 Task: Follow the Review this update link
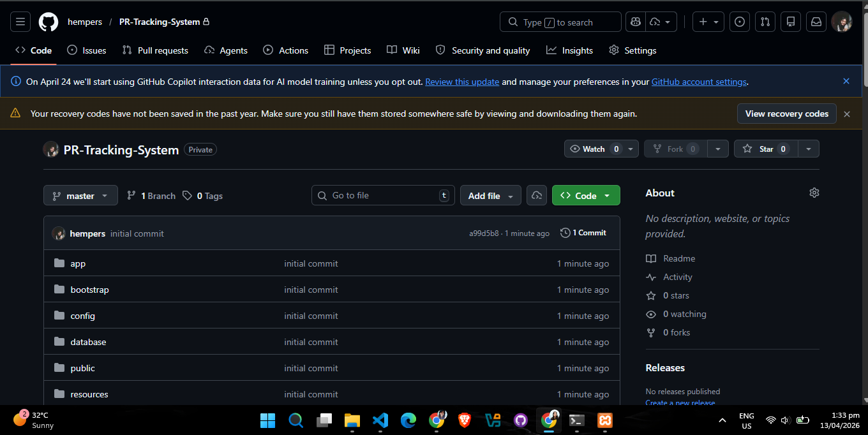(x=462, y=82)
